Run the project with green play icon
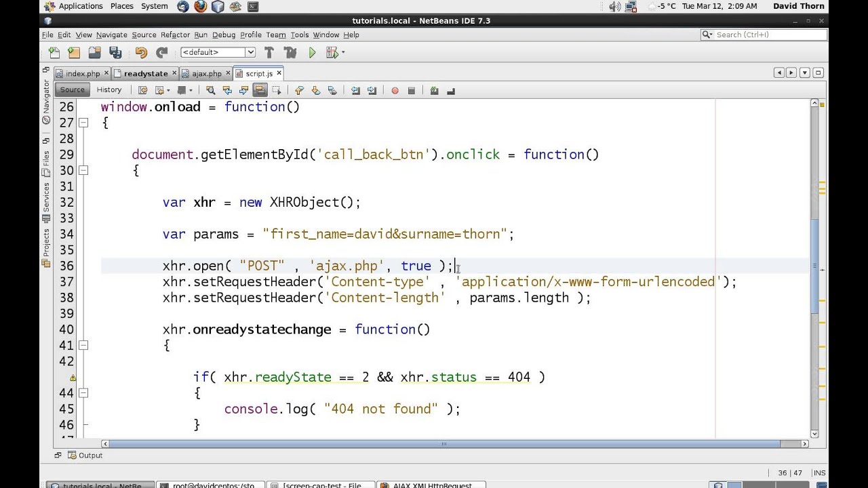Viewport: 868px width, 488px height. [x=312, y=52]
